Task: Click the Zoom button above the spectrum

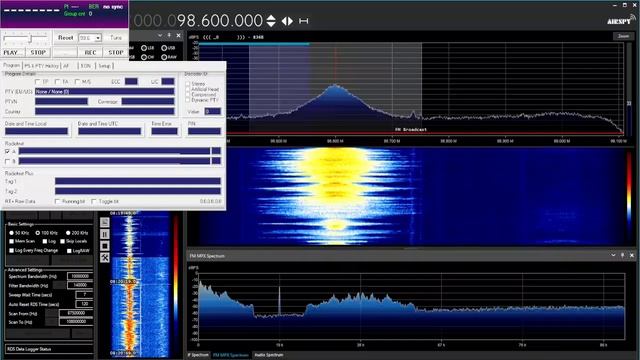Action: pos(623,36)
